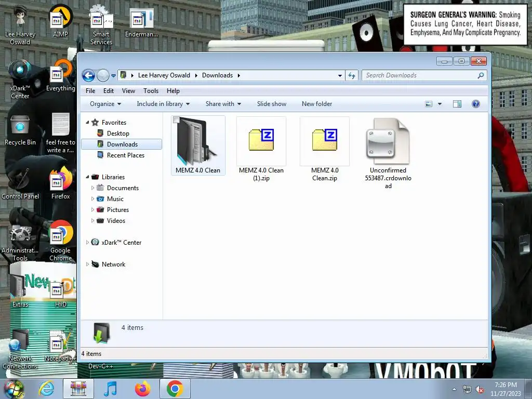Viewport: 532px width, 399px height.
Task: Click Lee Harvey Oswald breadcrumb segment
Action: (164, 75)
